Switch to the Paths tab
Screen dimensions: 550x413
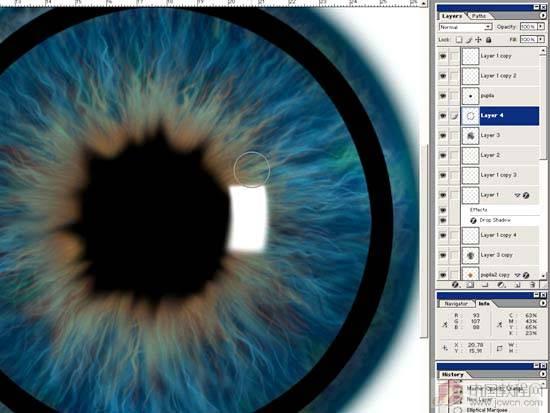pos(479,16)
